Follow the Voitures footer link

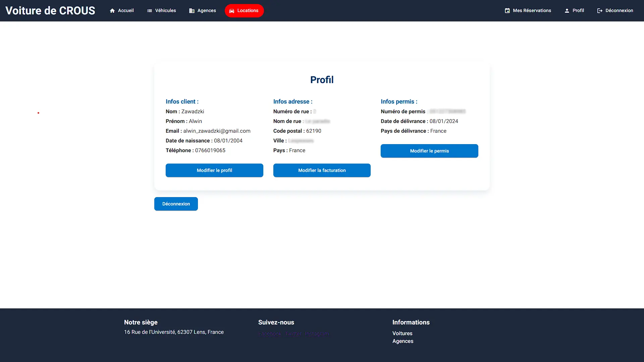[x=402, y=334]
